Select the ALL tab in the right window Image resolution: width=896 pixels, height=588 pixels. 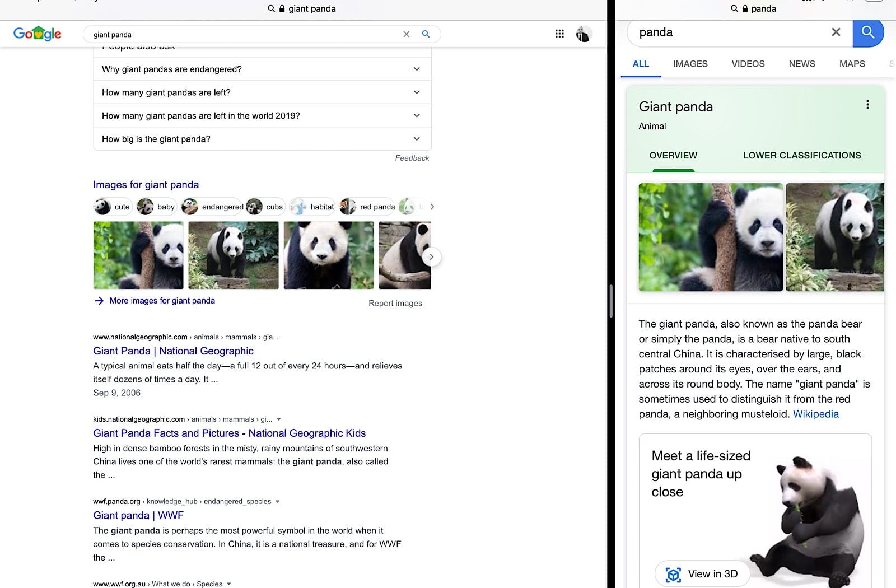[641, 64]
